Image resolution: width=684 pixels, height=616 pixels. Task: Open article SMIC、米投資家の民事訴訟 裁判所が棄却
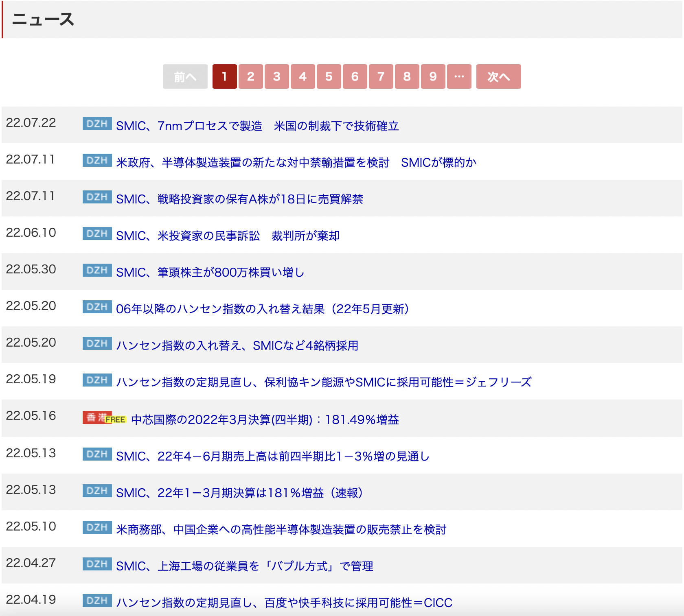[x=228, y=236]
